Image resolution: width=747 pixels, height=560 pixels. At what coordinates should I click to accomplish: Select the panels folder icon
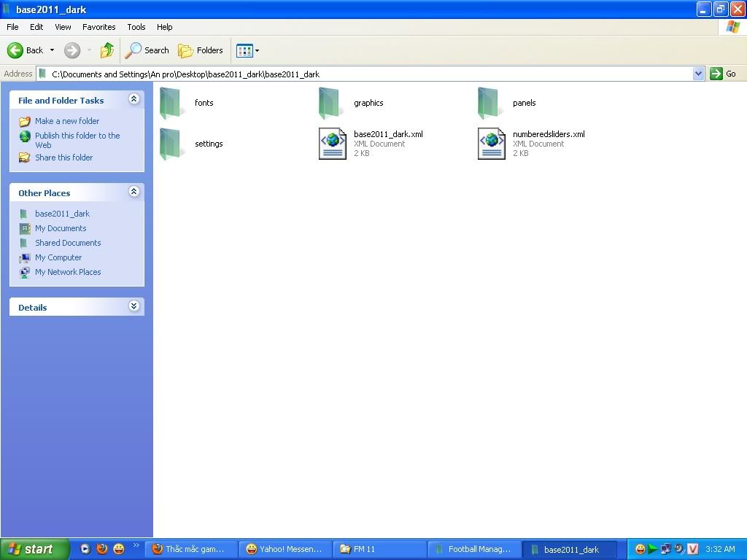pyautogui.click(x=489, y=103)
